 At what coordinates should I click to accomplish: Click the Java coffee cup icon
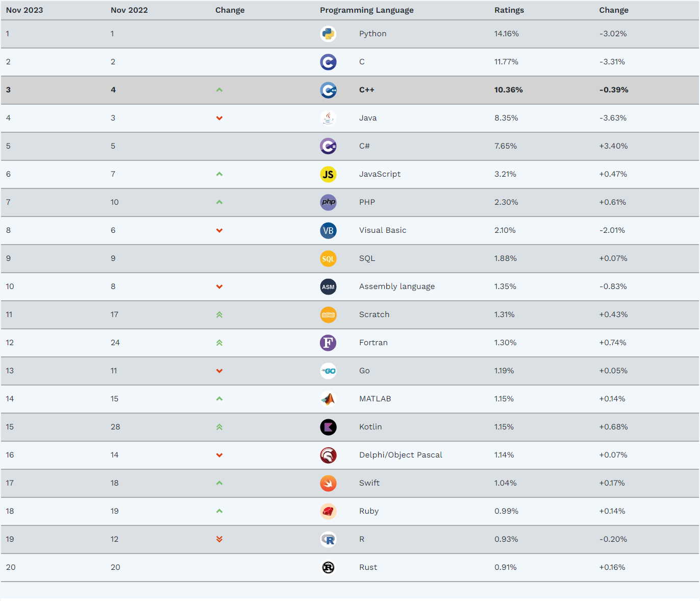328,118
